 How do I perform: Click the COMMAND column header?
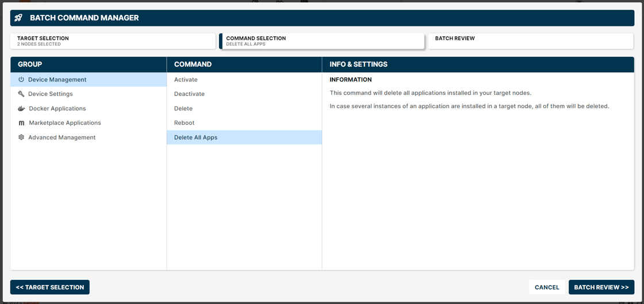pyautogui.click(x=244, y=64)
